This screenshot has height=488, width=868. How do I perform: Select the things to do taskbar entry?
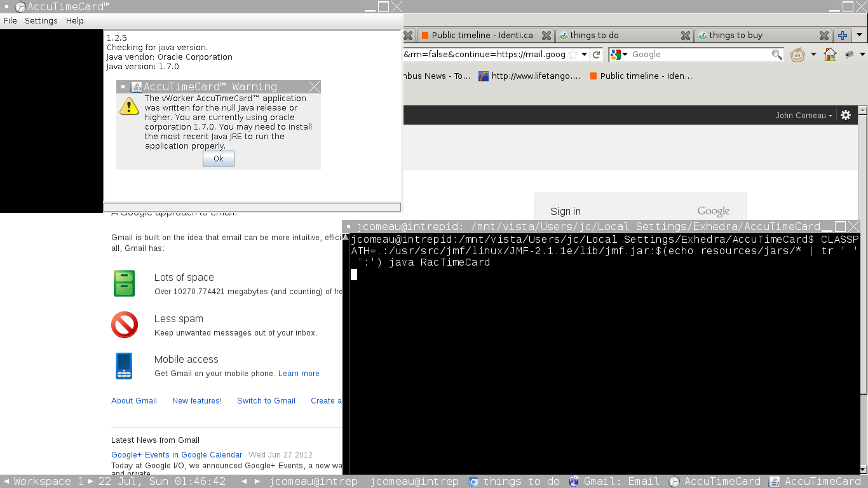514,482
